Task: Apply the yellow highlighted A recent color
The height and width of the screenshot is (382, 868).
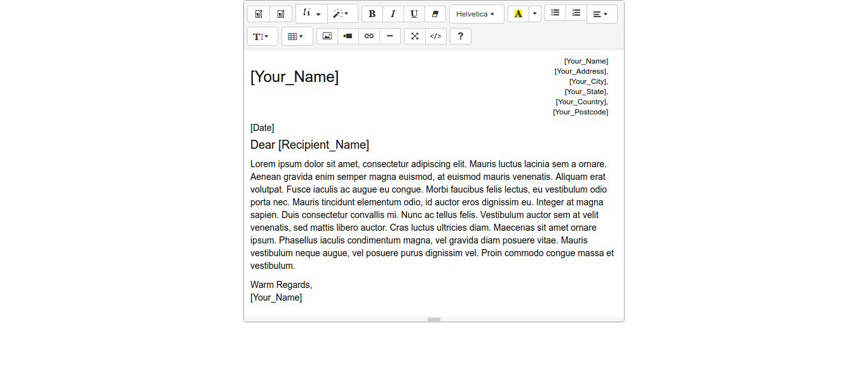Action: click(x=519, y=14)
